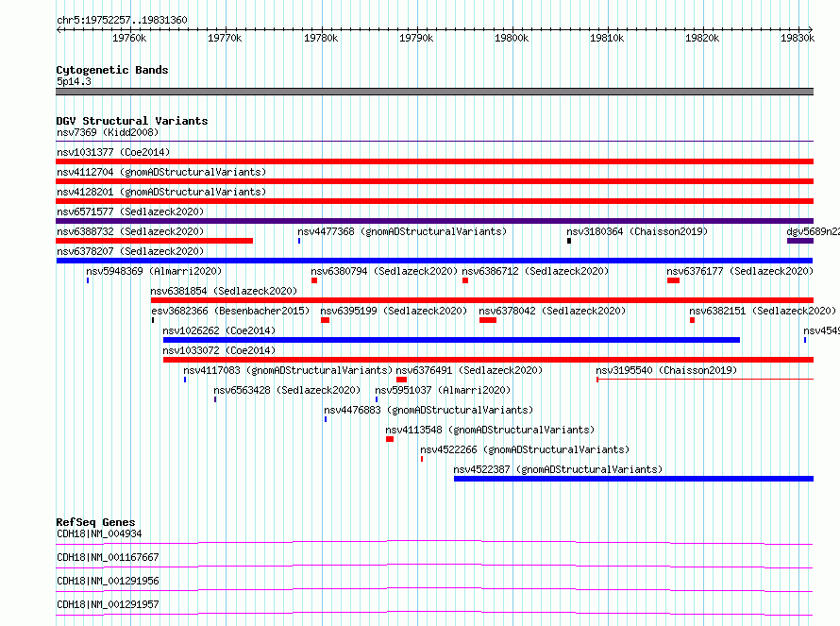This screenshot has width=840, height=626.
Task: Select nsv6382151 (Sedlazeck2020) label
Action: pos(763,311)
